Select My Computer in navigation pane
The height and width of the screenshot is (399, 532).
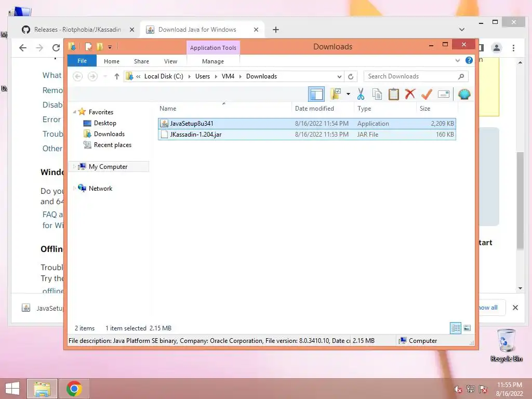pyautogui.click(x=108, y=166)
